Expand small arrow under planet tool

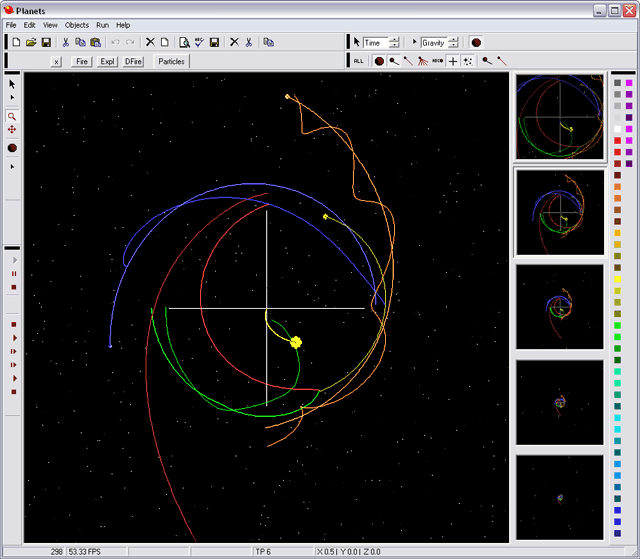(x=12, y=166)
